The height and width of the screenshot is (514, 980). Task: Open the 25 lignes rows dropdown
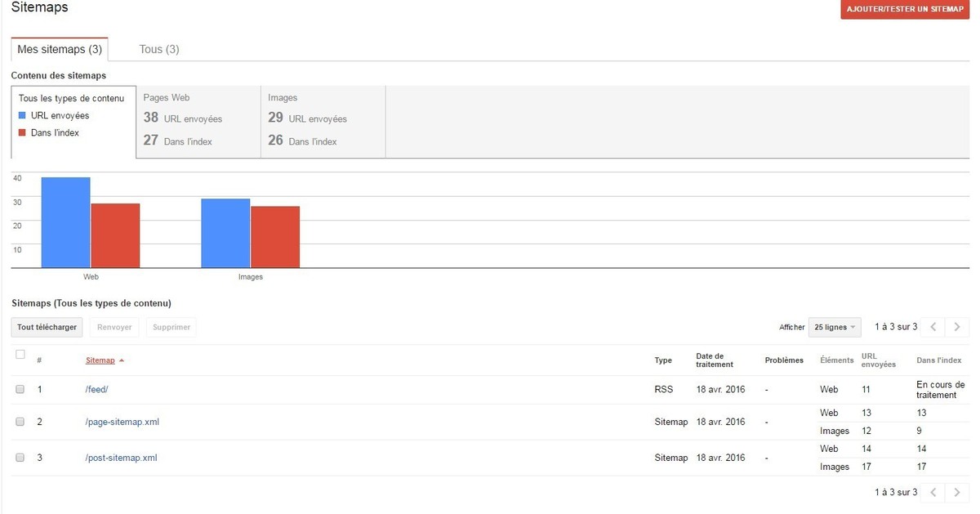click(835, 327)
